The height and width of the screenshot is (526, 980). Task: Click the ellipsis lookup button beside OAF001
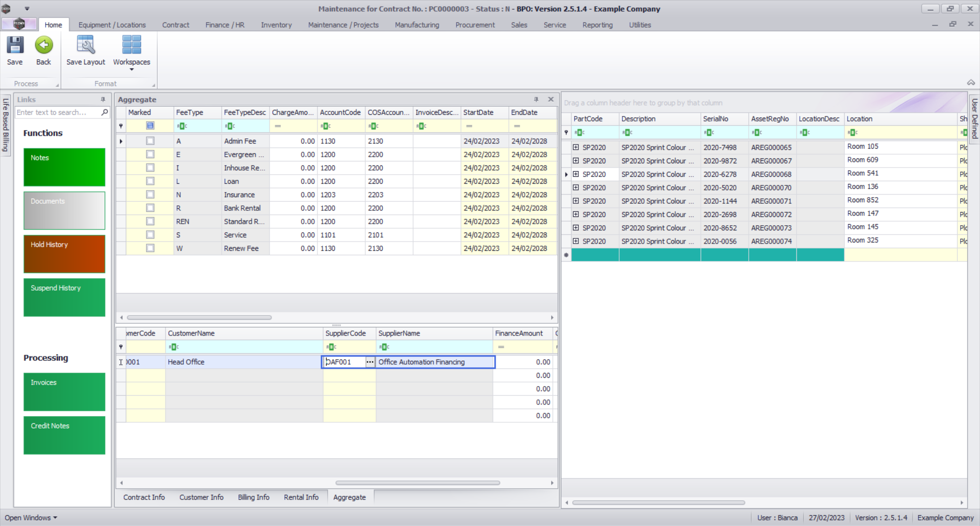(x=370, y=362)
